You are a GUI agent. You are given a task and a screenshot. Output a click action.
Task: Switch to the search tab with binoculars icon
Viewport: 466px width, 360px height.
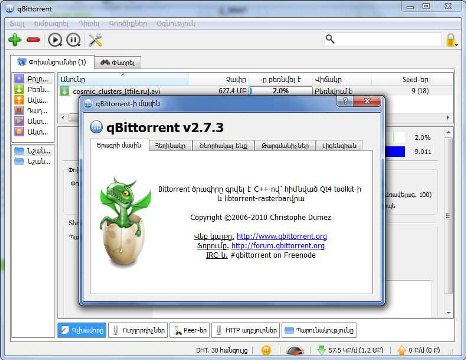118,63
